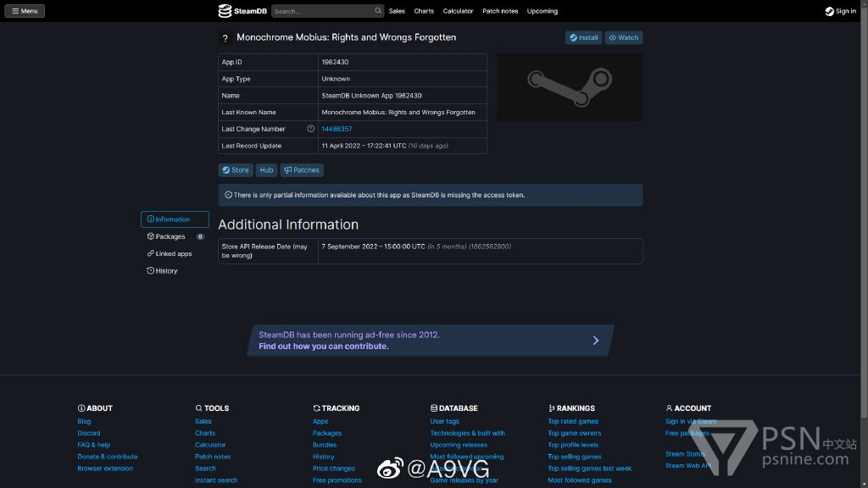Open Top rated games link
Viewport: 868px width, 488px height.
pos(573,421)
